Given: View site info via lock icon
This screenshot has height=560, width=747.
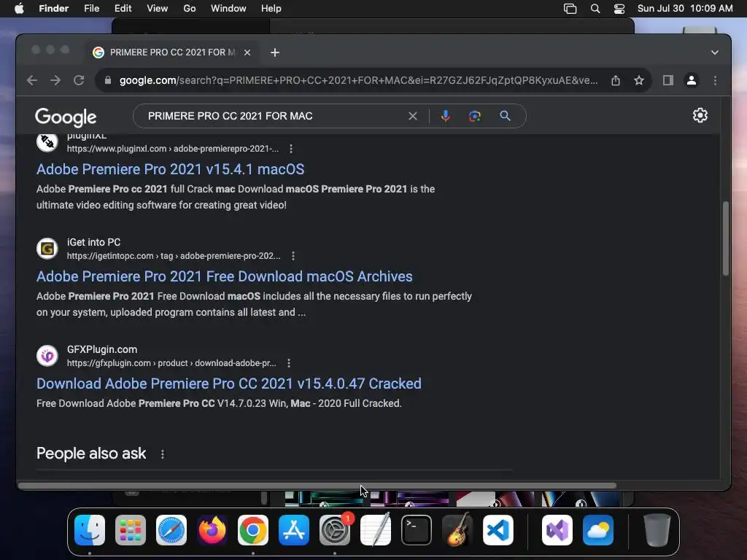Looking at the screenshot, I should pyautogui.click(x=108, y=80).
